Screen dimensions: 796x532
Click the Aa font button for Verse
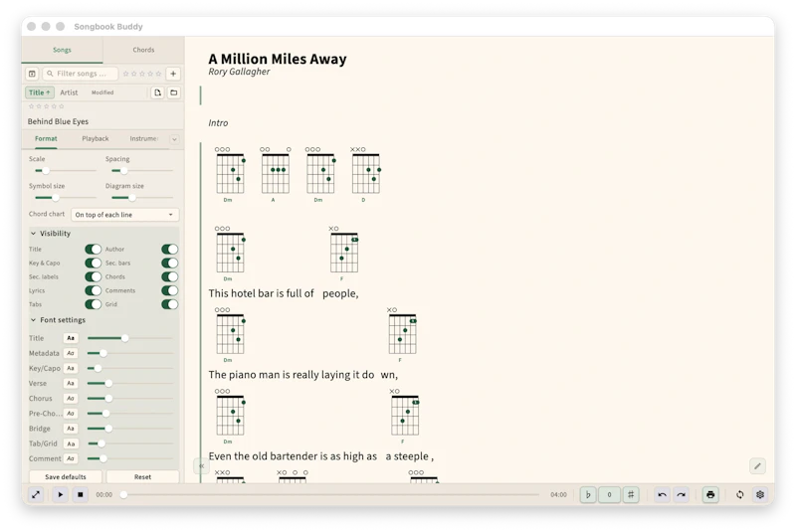[x=71, y=384]
